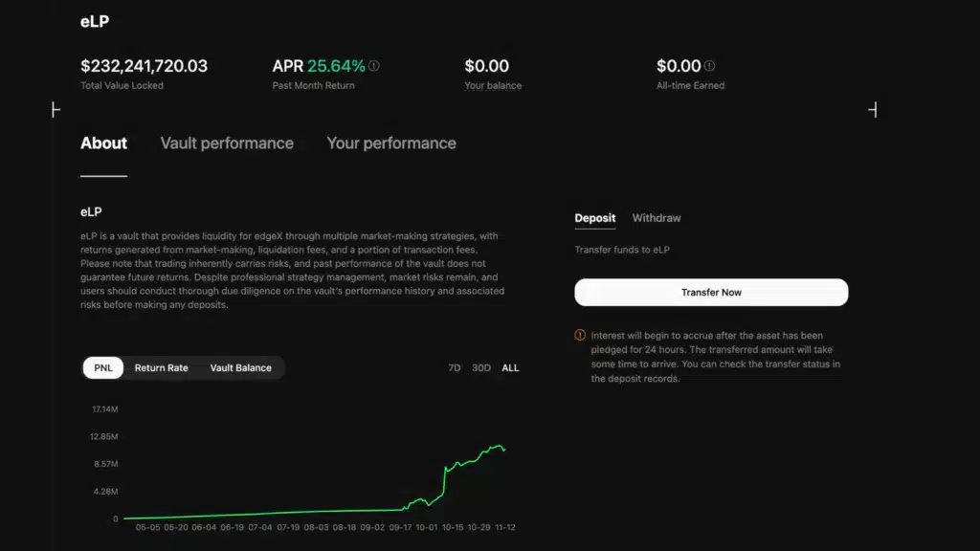This screenshot has height=551, width=980.
Task: Click the APR info icon
Action: 372,65
